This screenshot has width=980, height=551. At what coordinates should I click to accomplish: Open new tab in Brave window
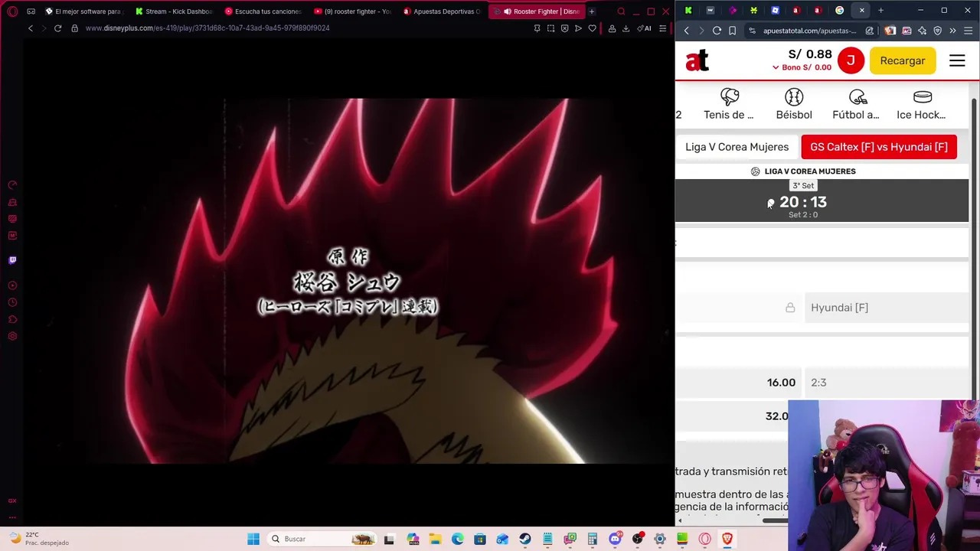[x=880, y=10]
